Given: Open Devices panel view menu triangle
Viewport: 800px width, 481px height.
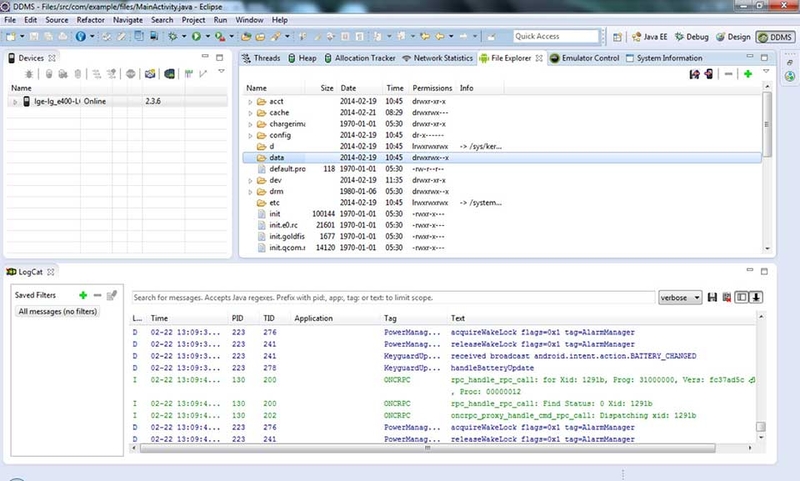Looking at the screenshot, I should point(221,71).
